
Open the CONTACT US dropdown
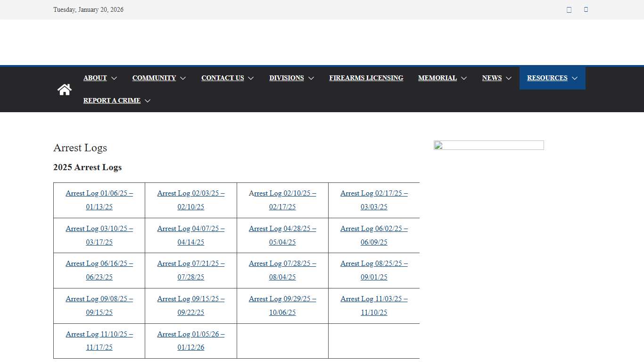point(223,78)
